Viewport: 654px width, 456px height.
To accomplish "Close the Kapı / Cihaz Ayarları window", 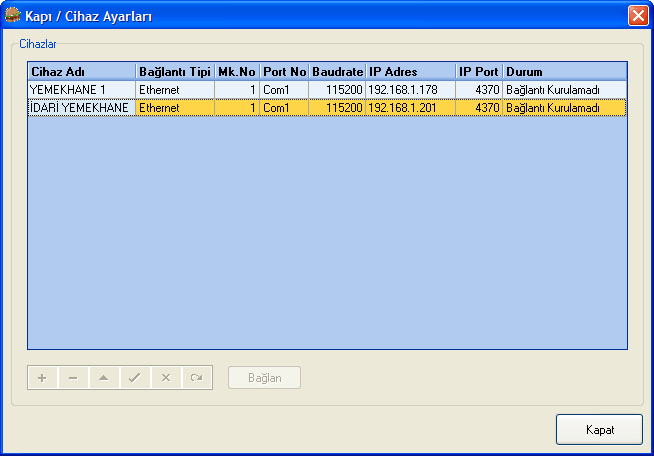I will [x=637, y=16].
